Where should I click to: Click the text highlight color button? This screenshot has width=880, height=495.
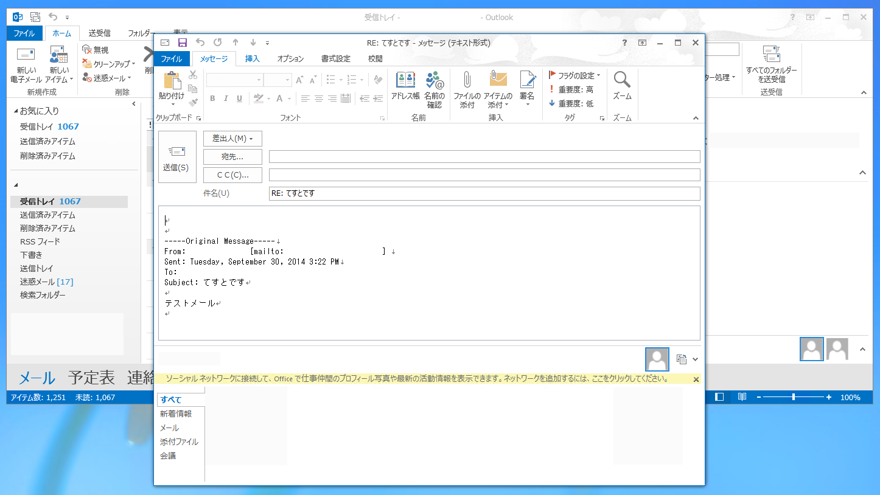click(258, 99)
